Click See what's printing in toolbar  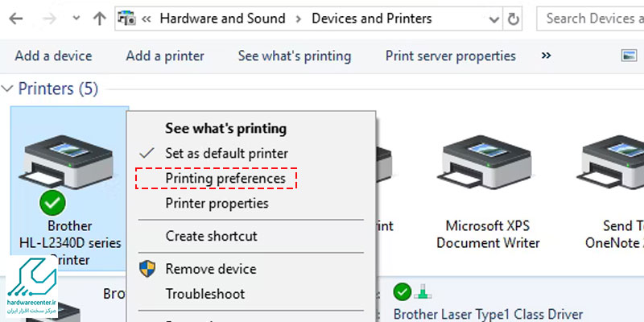click(295, 56)
